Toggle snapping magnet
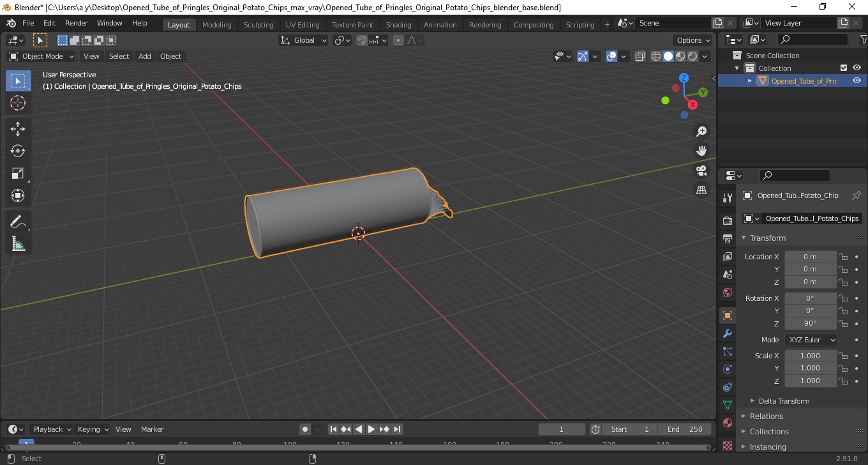 pyautogui.click(x=362, y=40)
